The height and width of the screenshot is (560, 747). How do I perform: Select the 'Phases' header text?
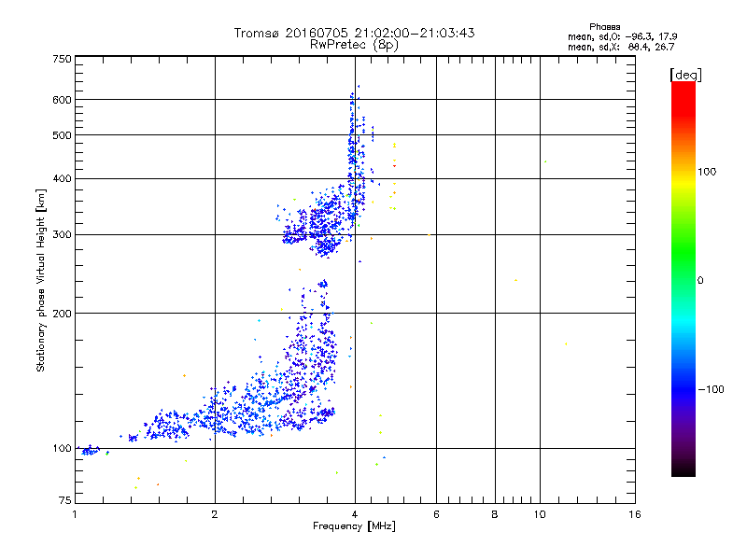(x=604, y=27)
